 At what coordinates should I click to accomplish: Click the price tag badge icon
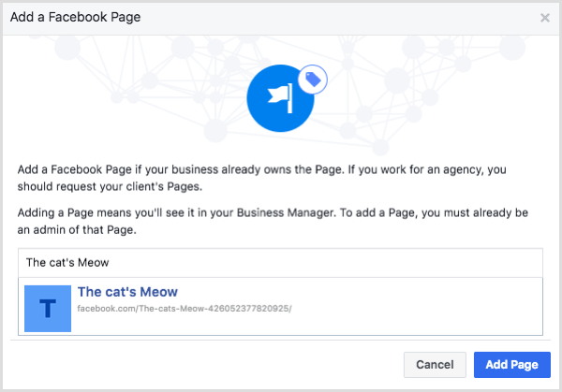tap(313, 80)
